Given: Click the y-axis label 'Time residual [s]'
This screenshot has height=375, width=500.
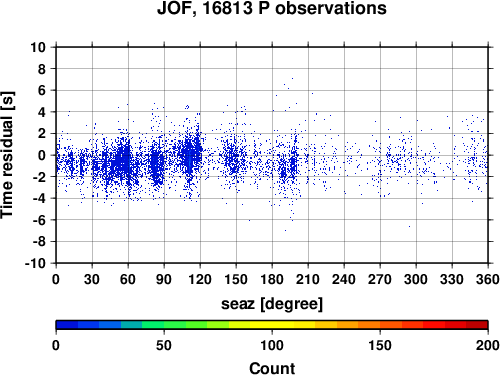Looking at the screenshot, I should click(x=7, y=155).
